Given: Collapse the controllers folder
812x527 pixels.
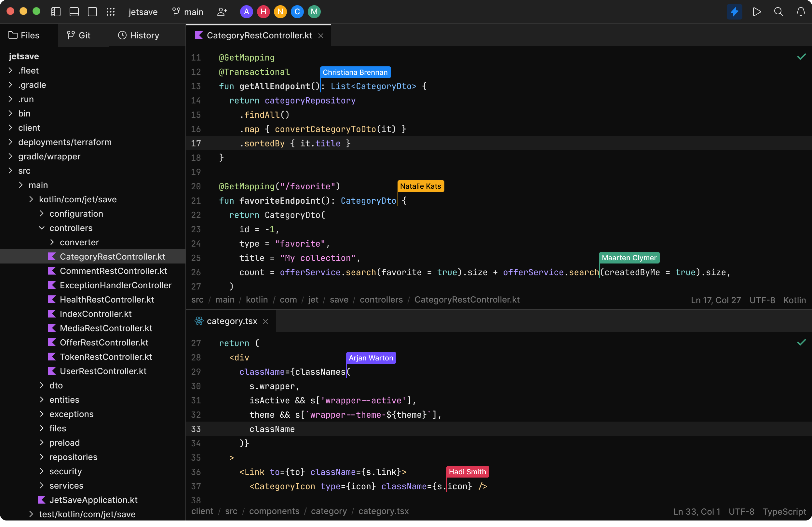Looking at the screenshot, I should 42,228.
